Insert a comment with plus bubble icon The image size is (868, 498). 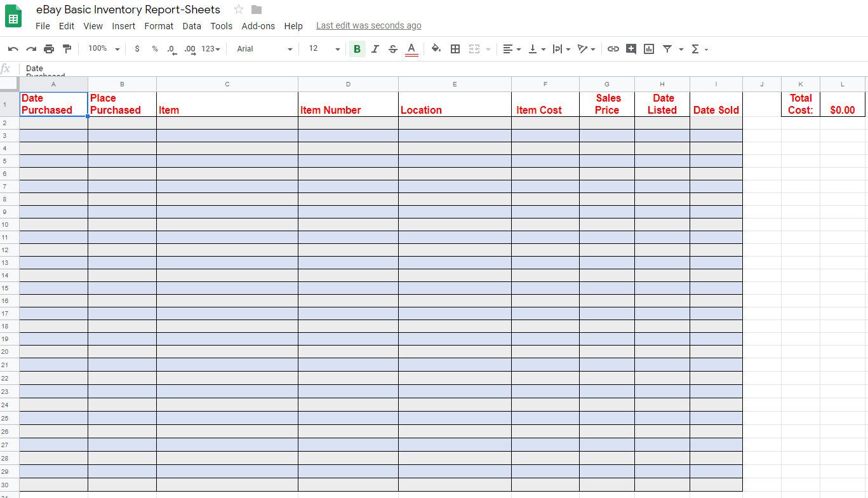click(631, 49)
